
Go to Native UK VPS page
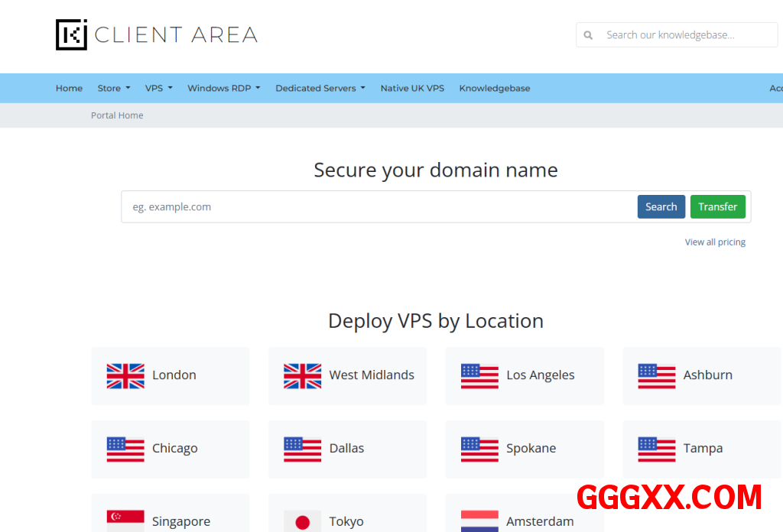tap(412, 89)
